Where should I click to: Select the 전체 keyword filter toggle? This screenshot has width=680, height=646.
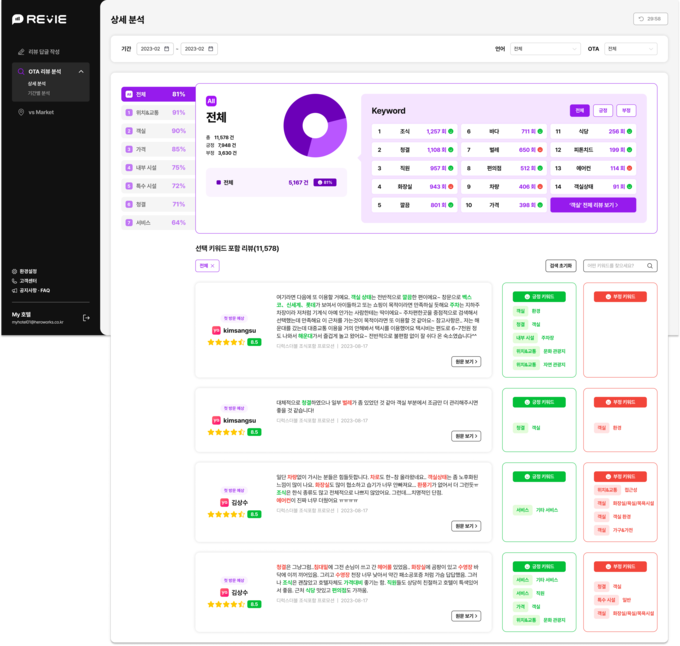[579, 111]
